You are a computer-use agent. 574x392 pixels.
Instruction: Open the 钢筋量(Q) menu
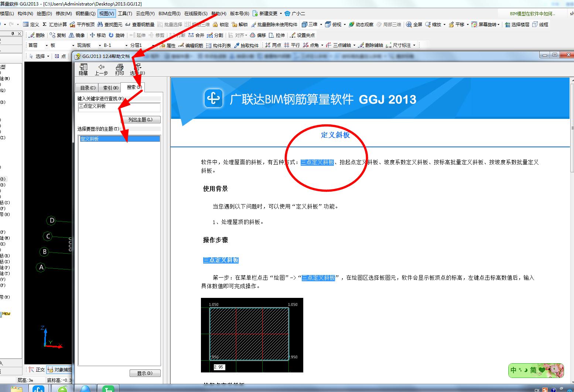coord(85,13)
